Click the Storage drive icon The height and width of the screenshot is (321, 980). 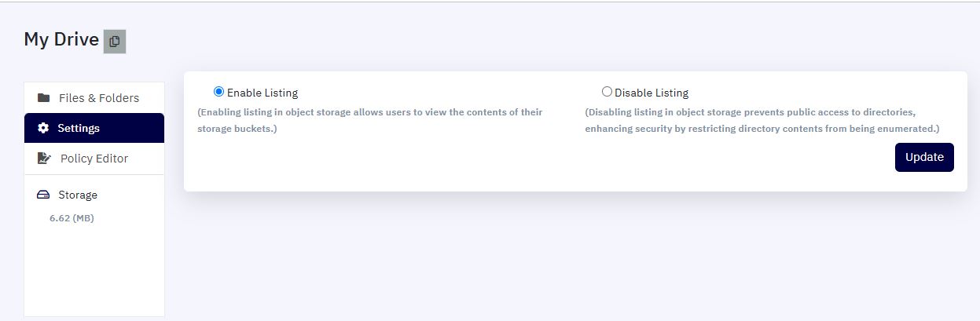pyautogui.click(x=43, y=195)
